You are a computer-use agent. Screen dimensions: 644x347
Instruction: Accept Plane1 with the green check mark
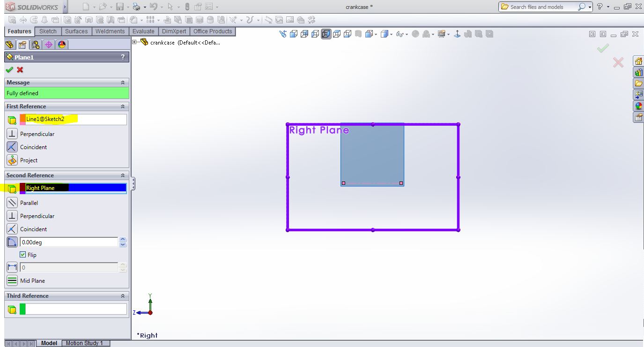tap(9, 69)
